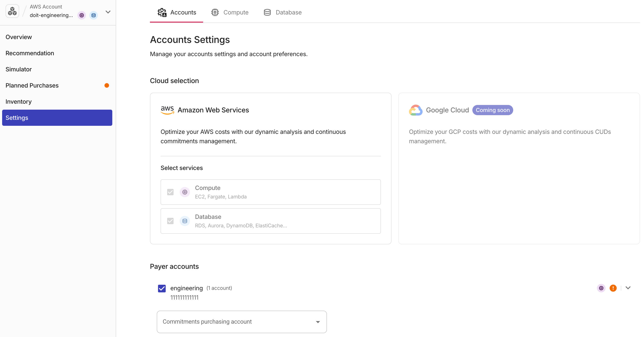Viewport: 644px width, 337px height.
Task: Click the (1 account) label
Action: [219, 288]
